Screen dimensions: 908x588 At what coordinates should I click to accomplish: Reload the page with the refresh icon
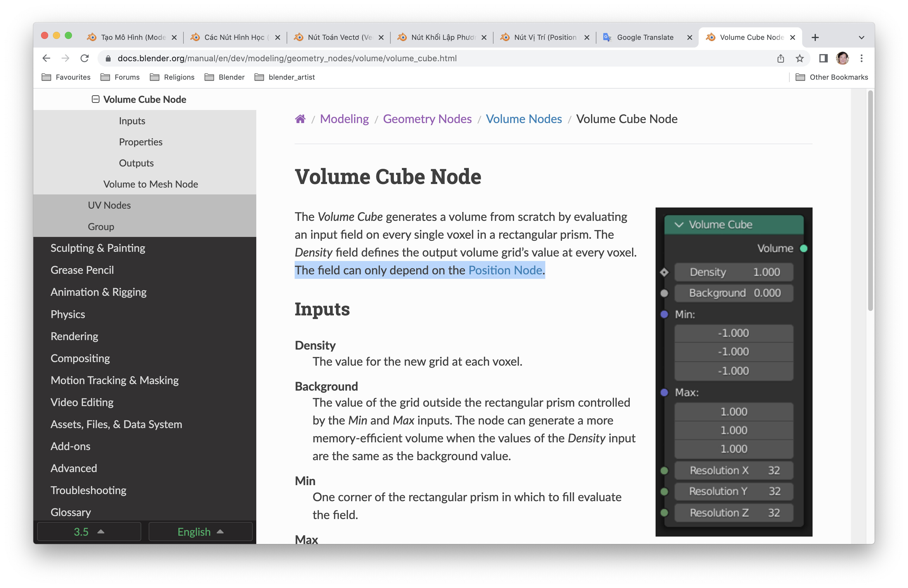coord(85,58)
